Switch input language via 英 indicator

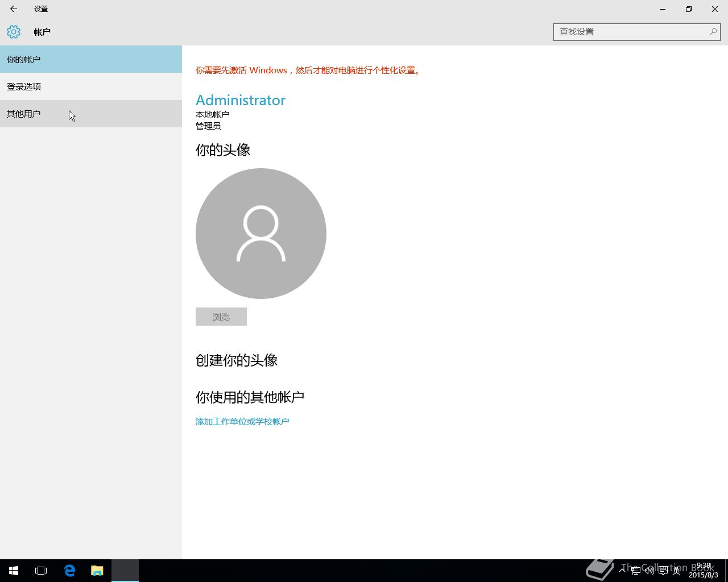pyautogui.click(x=677, y=571)
